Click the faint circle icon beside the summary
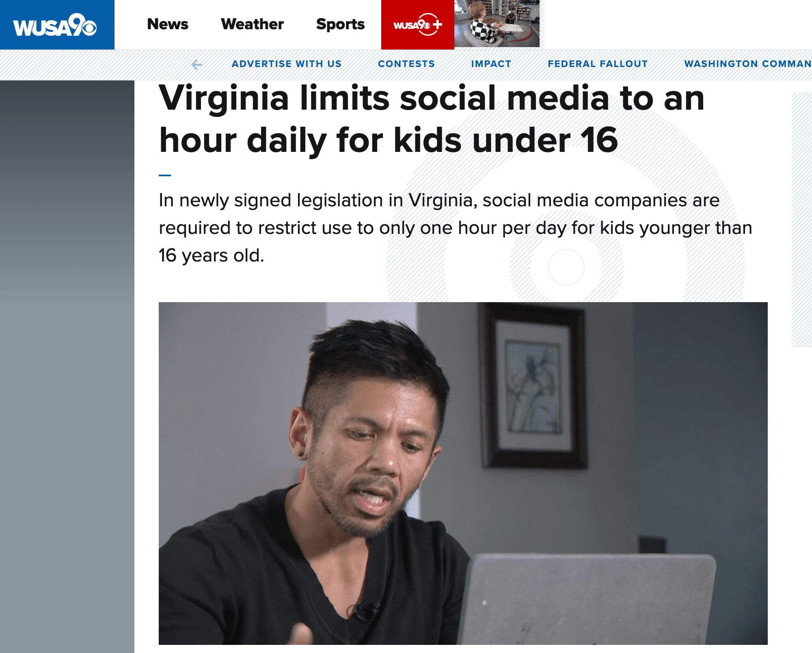The image size is (812, 653). coord(566,267)
